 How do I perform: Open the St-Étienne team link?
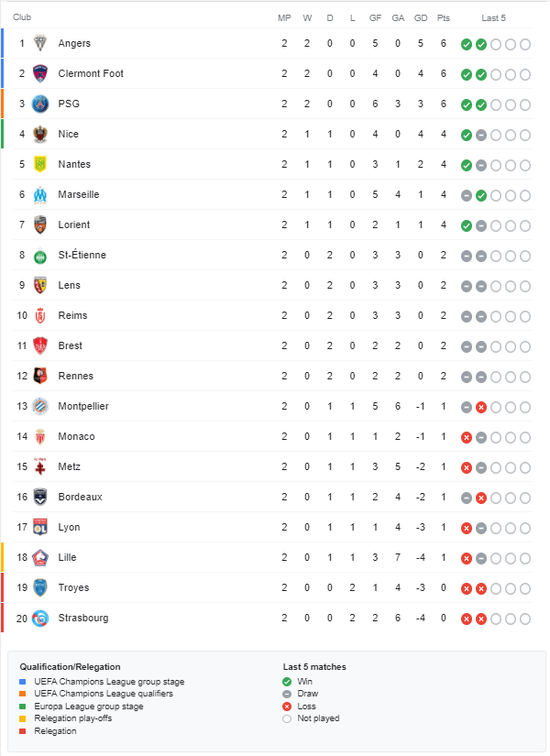[x=82, y=255]
